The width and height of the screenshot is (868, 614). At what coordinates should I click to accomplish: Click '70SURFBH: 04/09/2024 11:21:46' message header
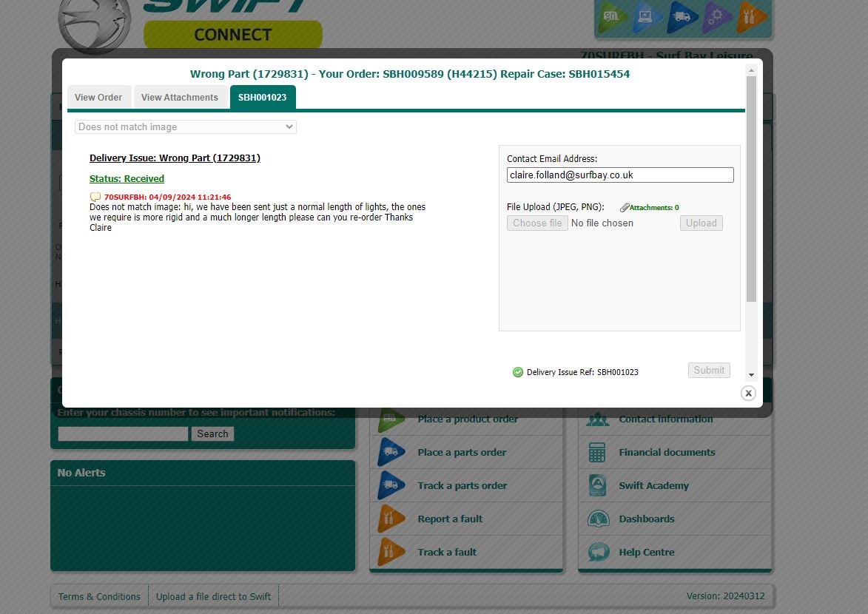[168, 197]
